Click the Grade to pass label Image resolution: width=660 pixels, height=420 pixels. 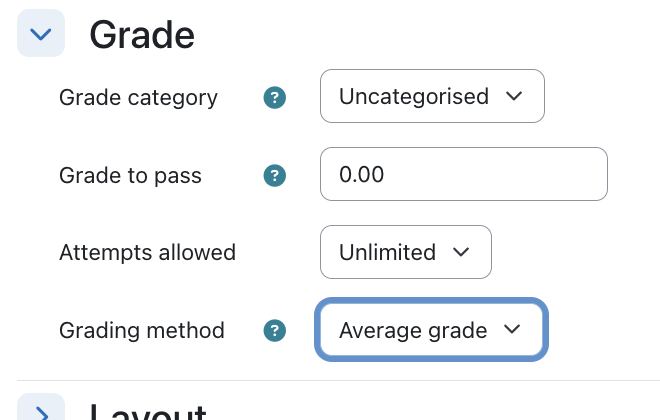[x=130, y=175]
